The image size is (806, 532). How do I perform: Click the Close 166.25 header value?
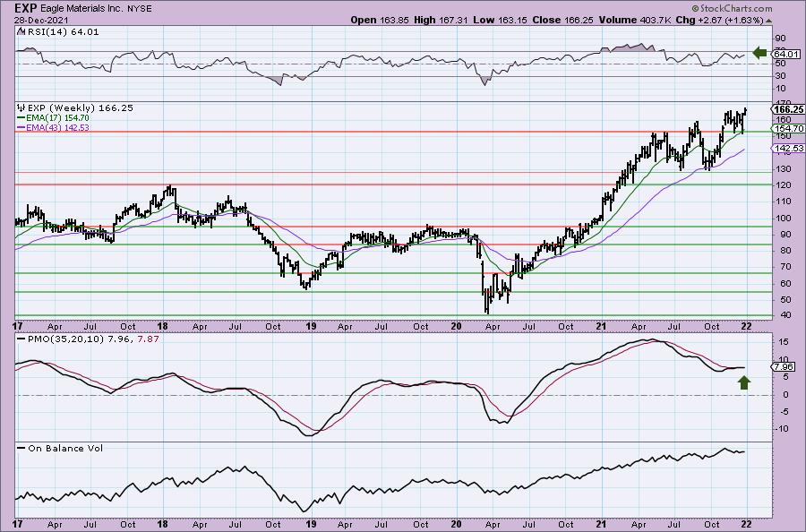563,20
